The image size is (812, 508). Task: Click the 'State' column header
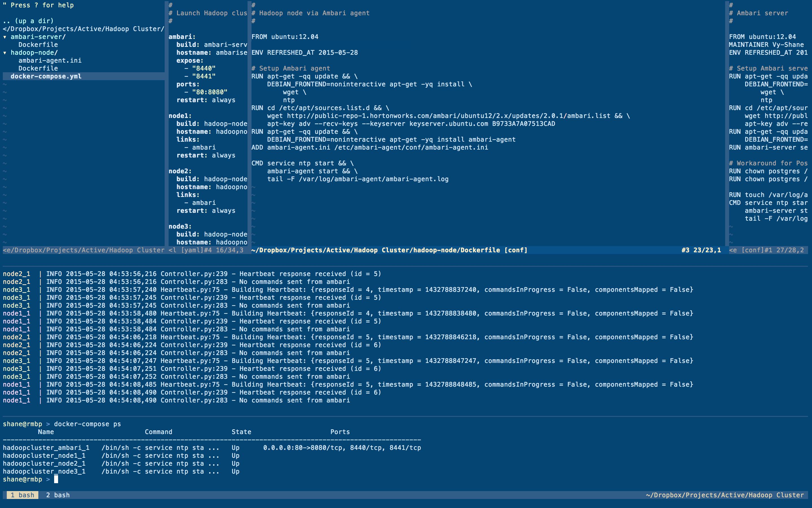(241, 432)
